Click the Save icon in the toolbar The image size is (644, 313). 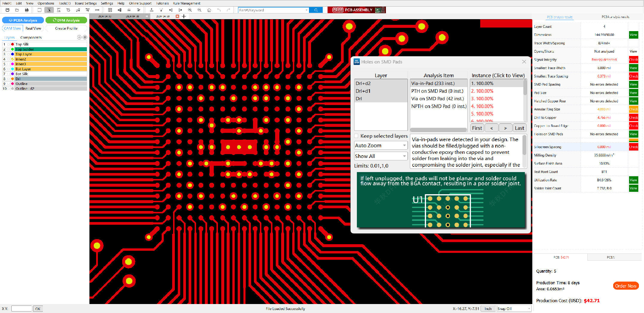click(x=7, y=10)
